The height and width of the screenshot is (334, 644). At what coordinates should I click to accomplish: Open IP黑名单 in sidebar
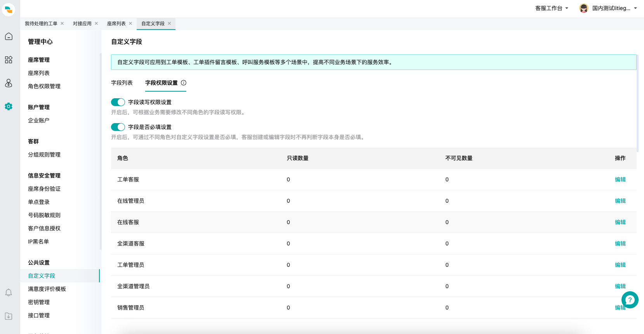(x=38, y=242)
